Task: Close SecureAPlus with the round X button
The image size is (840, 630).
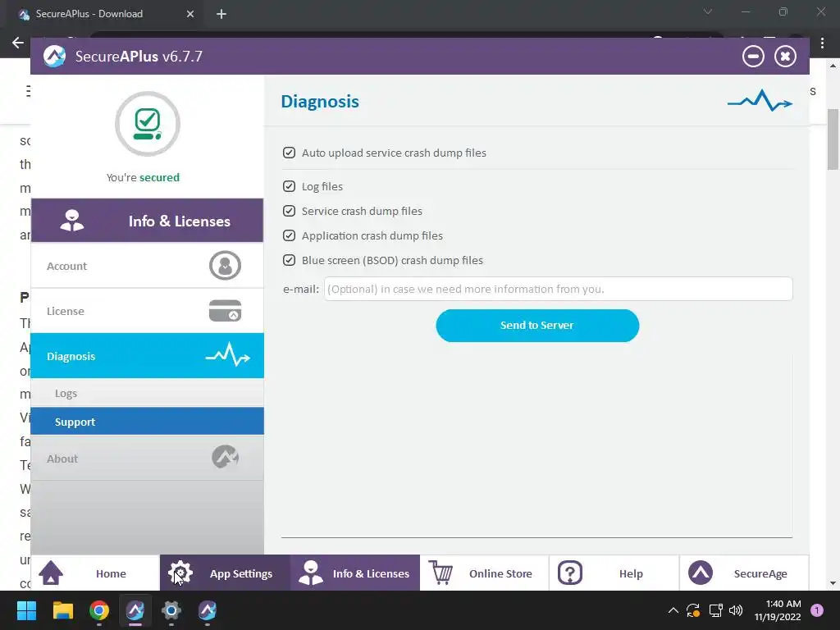Action: [785, 57]
